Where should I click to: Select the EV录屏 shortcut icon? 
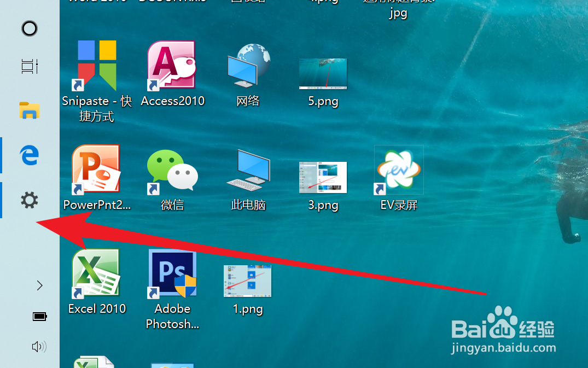pyautogui.click(x=399, y=171)
